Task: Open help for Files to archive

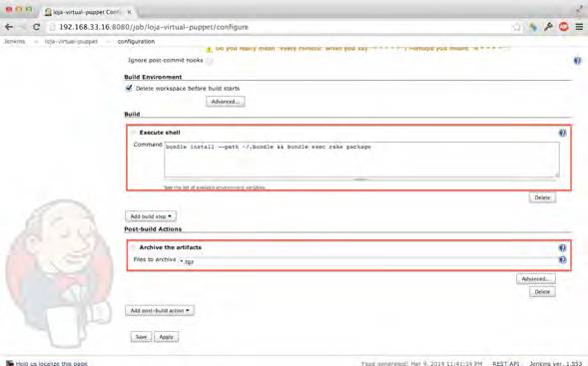Action: pyautogui.click(x=562, y=259)
